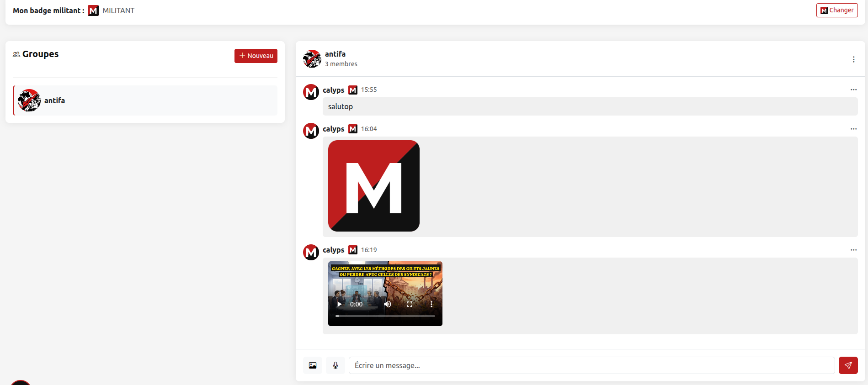Click the image attachment icon
This screenshot has height=385, width=868.
point(313,365)
